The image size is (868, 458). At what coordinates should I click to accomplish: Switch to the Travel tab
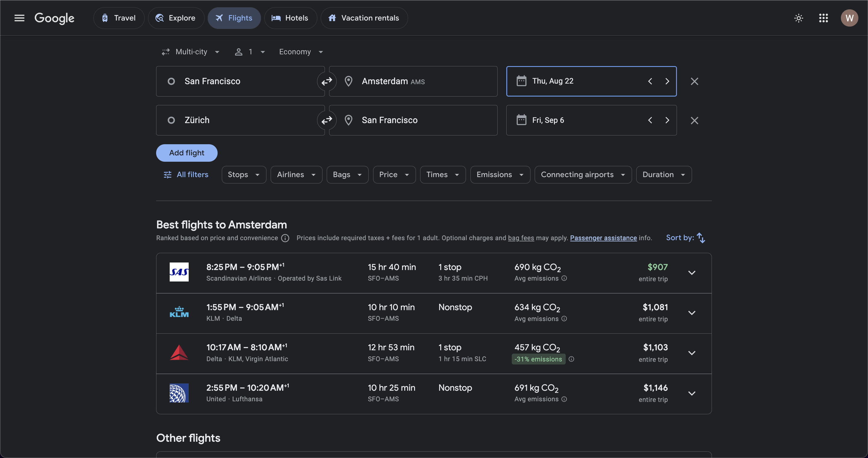(x=119, y=18)
